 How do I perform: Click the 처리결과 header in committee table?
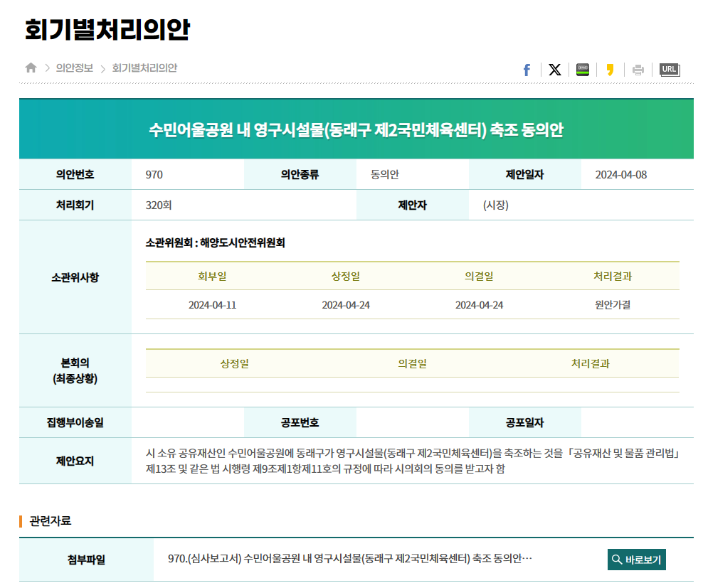pos(613,276)
